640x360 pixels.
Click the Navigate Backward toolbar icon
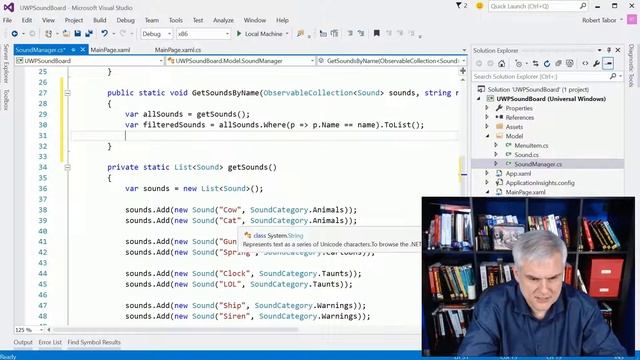(x=14, y=33)
